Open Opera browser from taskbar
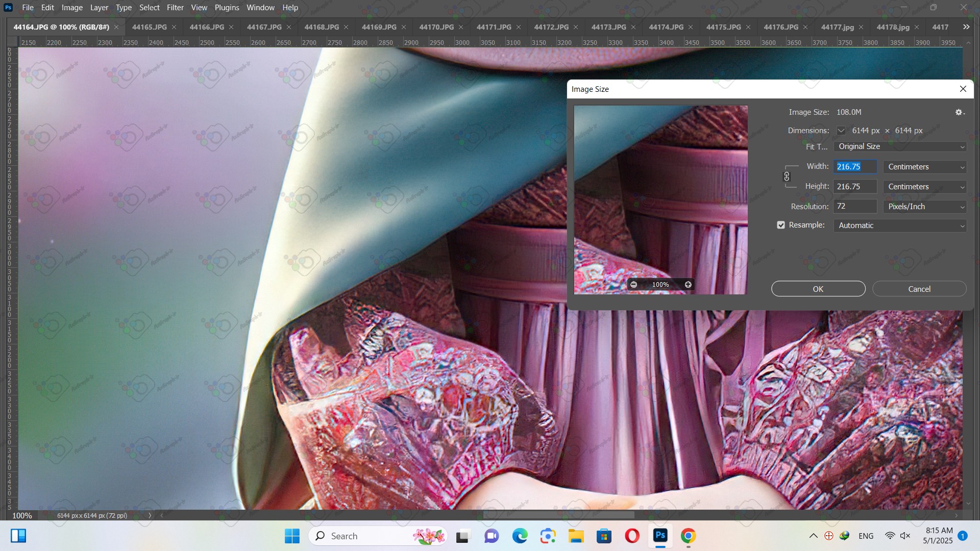Viewport: 980px width, 551px height. pos(632,536)
